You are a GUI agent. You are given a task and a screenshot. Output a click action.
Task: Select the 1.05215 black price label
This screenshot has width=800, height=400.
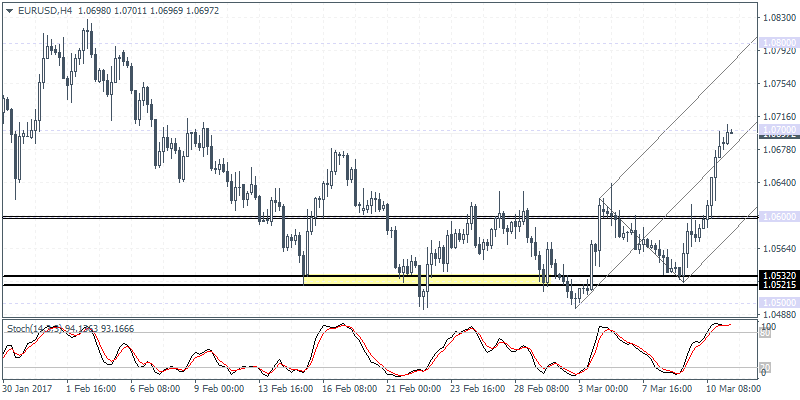[778, 286]
